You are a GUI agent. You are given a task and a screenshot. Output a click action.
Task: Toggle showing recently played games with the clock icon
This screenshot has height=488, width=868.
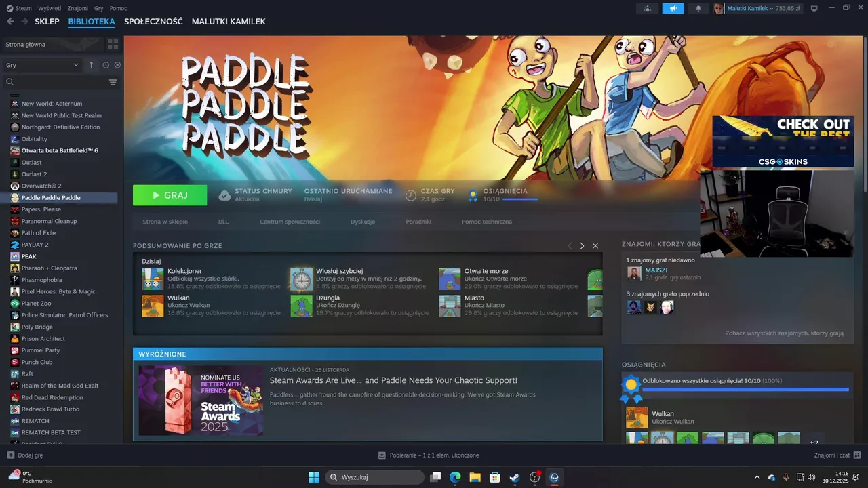click(106, 65)
